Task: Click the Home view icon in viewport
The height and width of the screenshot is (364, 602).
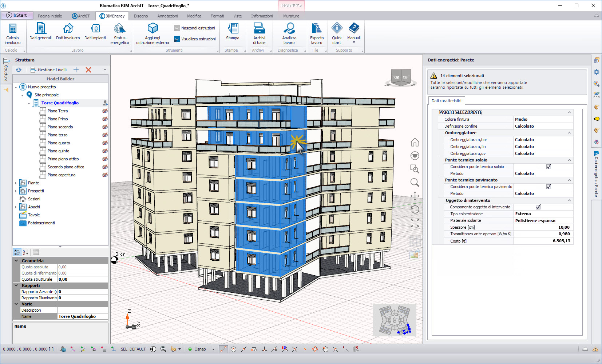Action: click(x=415, y=142)
